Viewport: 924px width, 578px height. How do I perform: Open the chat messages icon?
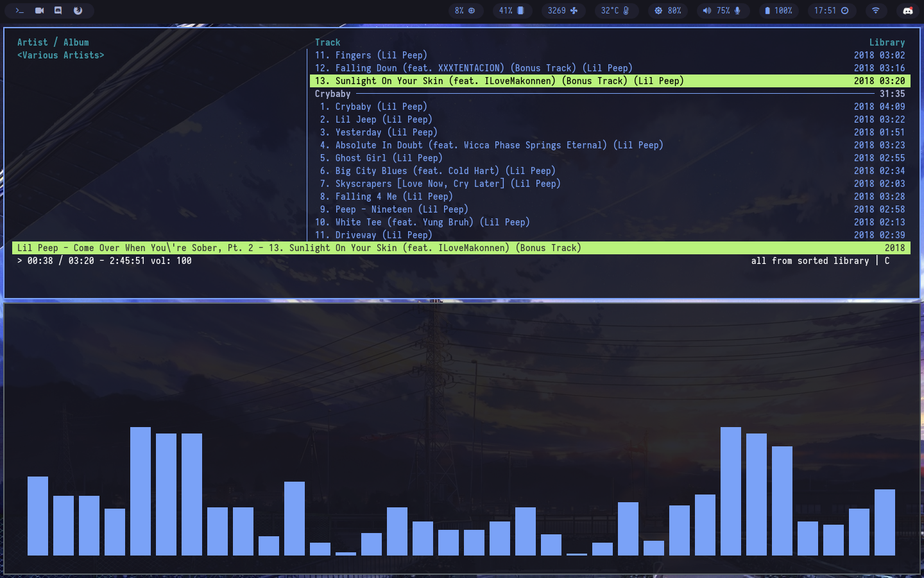tap(59, 10)
